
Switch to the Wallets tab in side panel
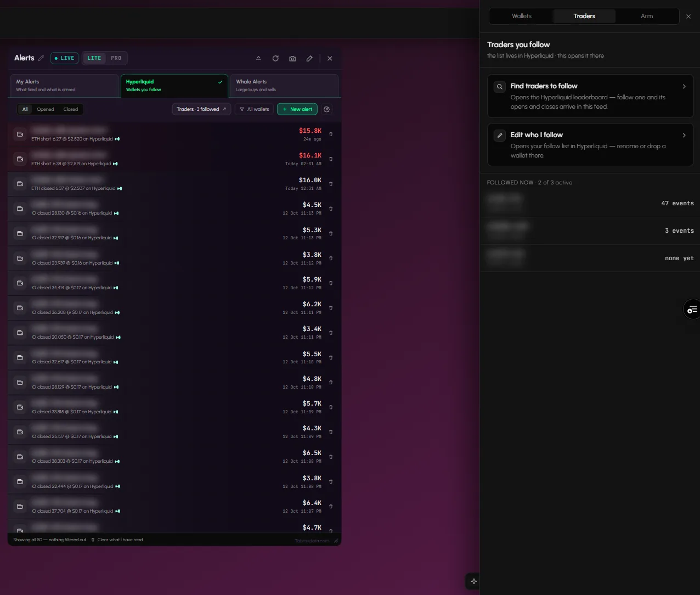click(522, 16)
